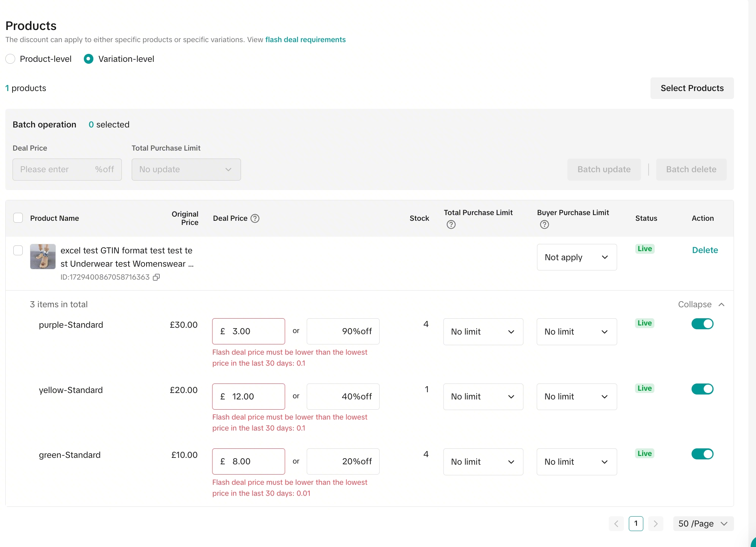Image resolution: width=756 pixels, height=547 pixels.
Task: Click Total Purchase Limit help icon
Action: point(451,225)
